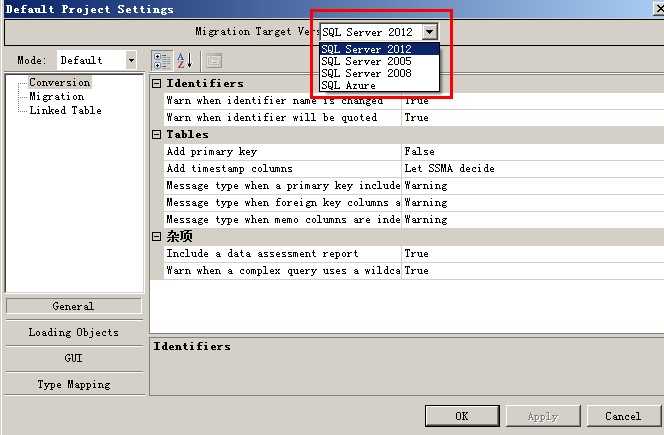The image size is (664, 435).
Task: Select the Linked Table tree node
Action: (65, 111)
